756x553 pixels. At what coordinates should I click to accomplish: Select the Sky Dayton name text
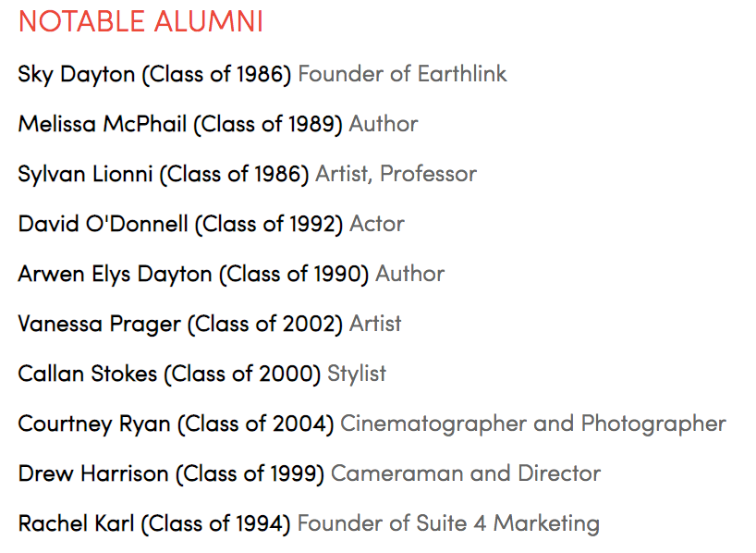point(76,75)
